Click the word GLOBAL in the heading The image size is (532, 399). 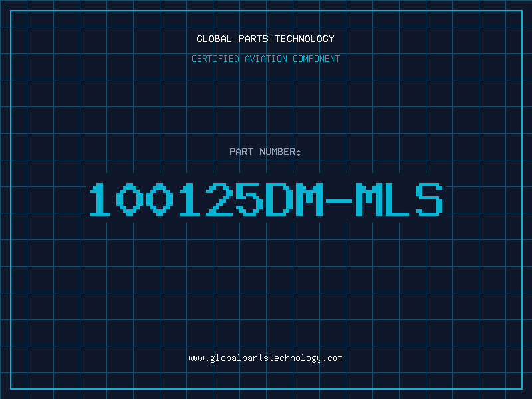214,39
